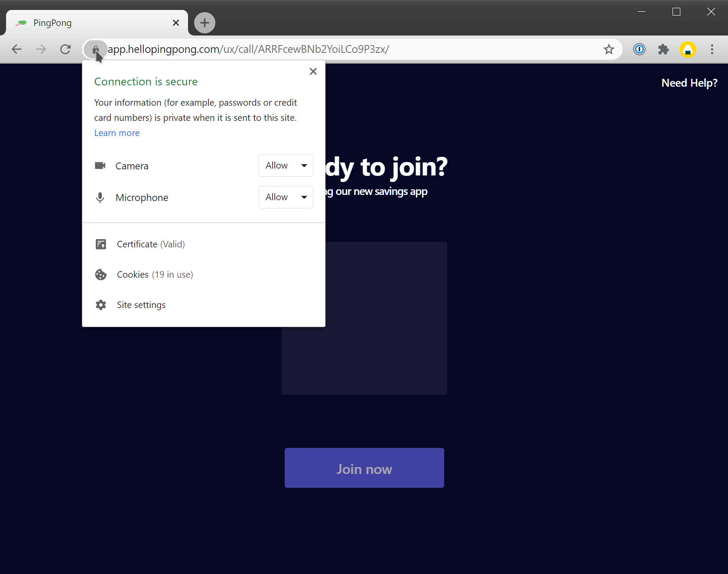Click the Cookies icon
The image size is (728, 574).
(101, 275)
